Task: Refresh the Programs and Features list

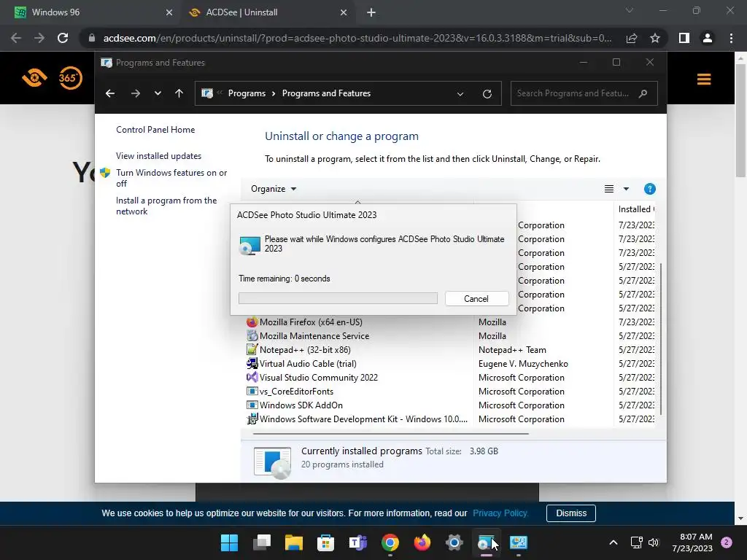Action: [x=487, y=94]
